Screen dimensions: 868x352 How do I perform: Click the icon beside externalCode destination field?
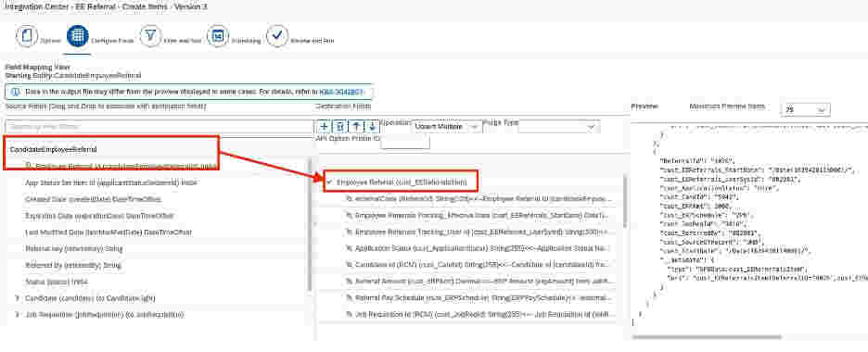pos(349,198)
